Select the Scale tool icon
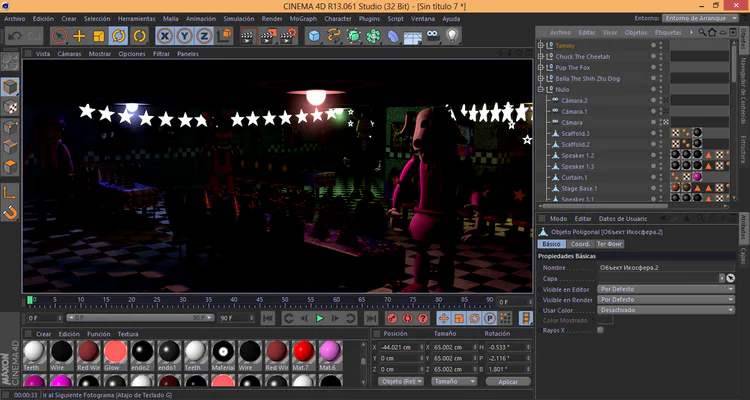 pyautogui.click(x=99, y=36)
